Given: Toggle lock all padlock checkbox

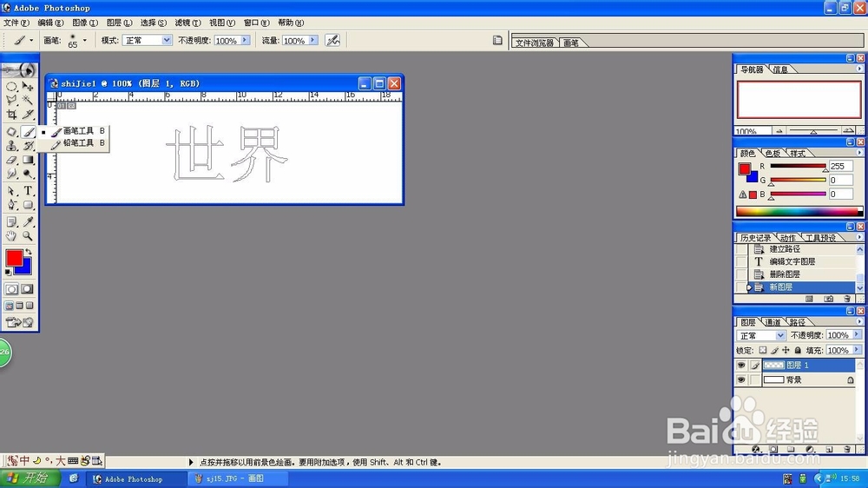Looking at the screenshot, I should [798, 350].
